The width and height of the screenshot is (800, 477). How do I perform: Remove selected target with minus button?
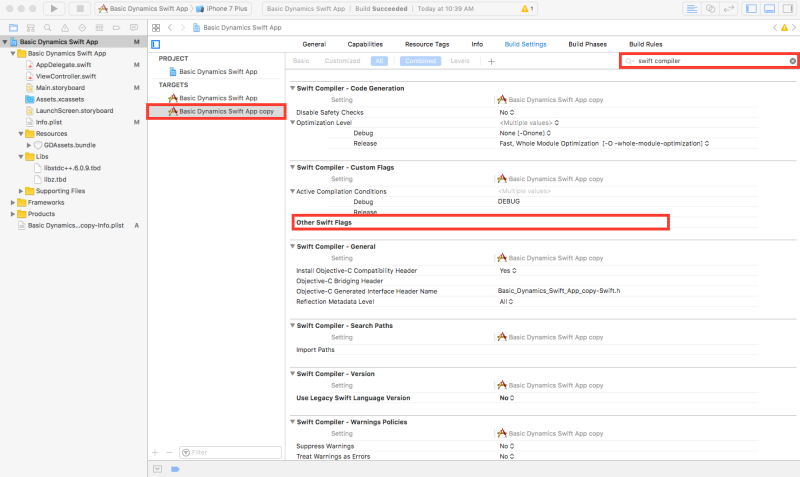tap(169, 453)
